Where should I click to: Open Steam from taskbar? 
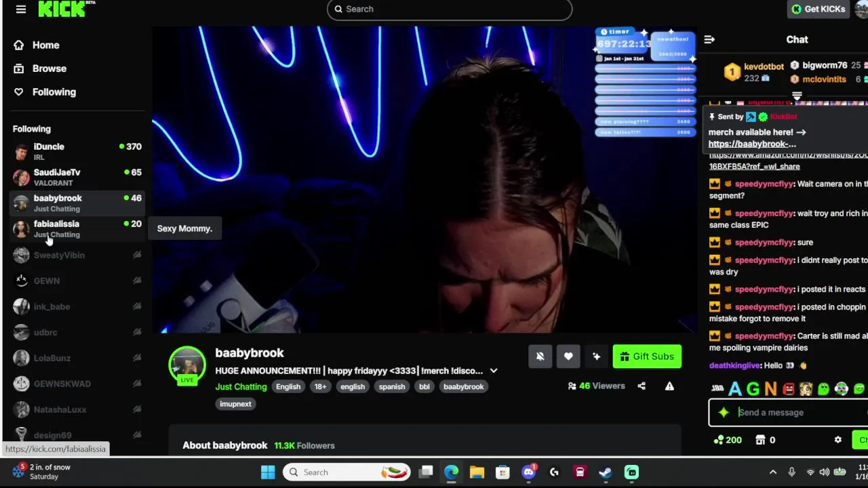coord(606,472)
